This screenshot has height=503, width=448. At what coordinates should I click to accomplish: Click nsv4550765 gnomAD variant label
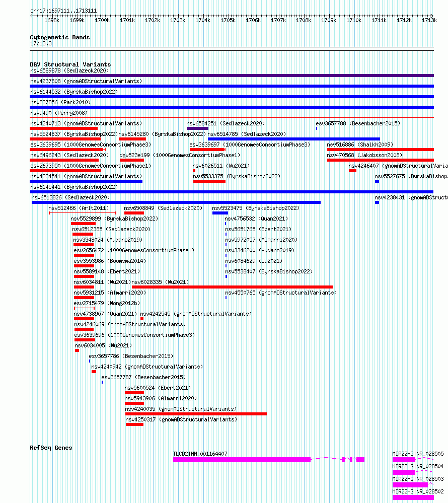[x=281, y=293]
